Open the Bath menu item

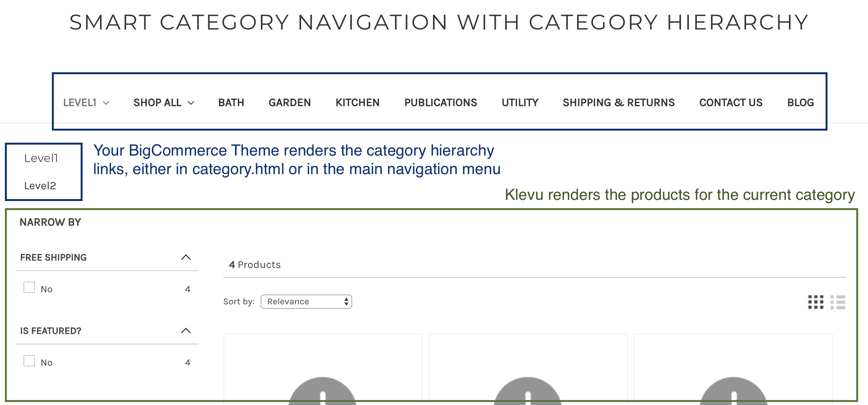pyautogui.click(x=231, y=103)
